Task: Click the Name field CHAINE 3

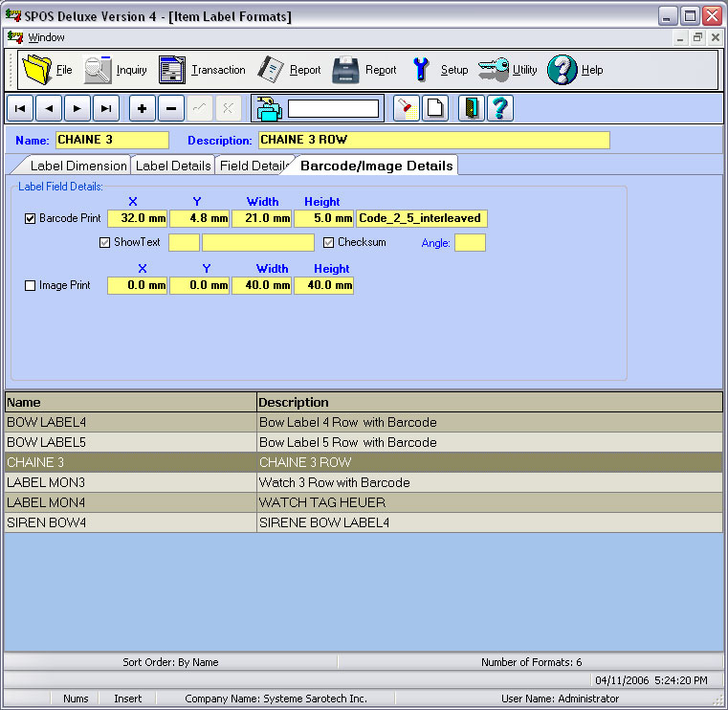Action: tap(112, 140)
